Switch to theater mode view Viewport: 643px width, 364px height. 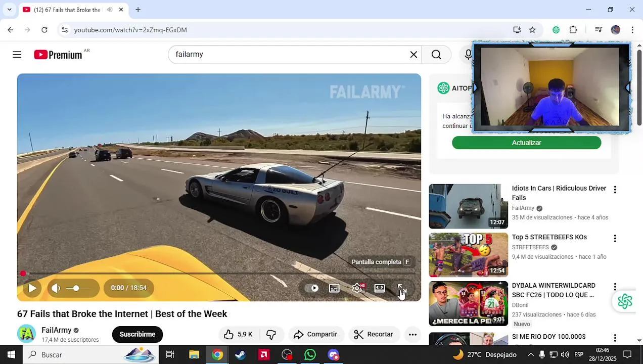(380, 288)
